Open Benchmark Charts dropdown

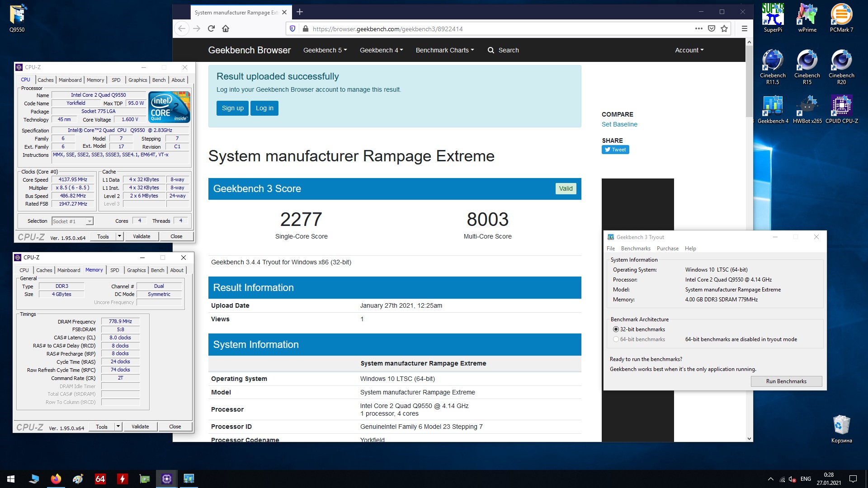445,50
